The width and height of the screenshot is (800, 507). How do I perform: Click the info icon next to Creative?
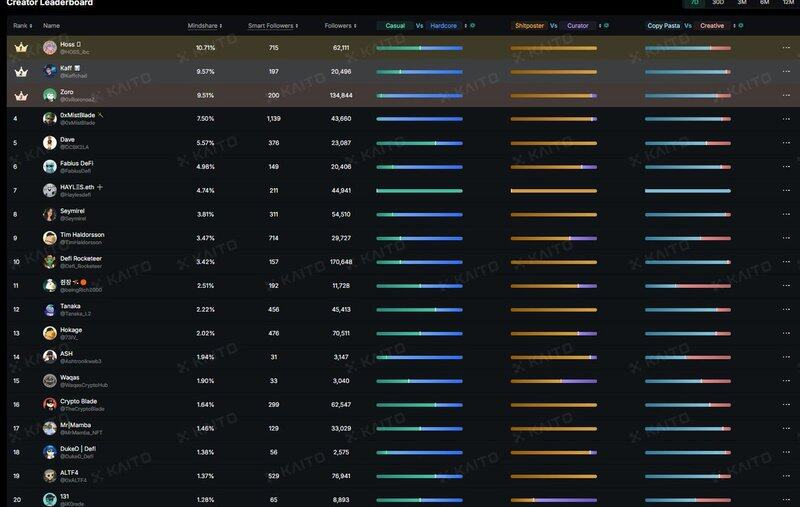[740, 25]
